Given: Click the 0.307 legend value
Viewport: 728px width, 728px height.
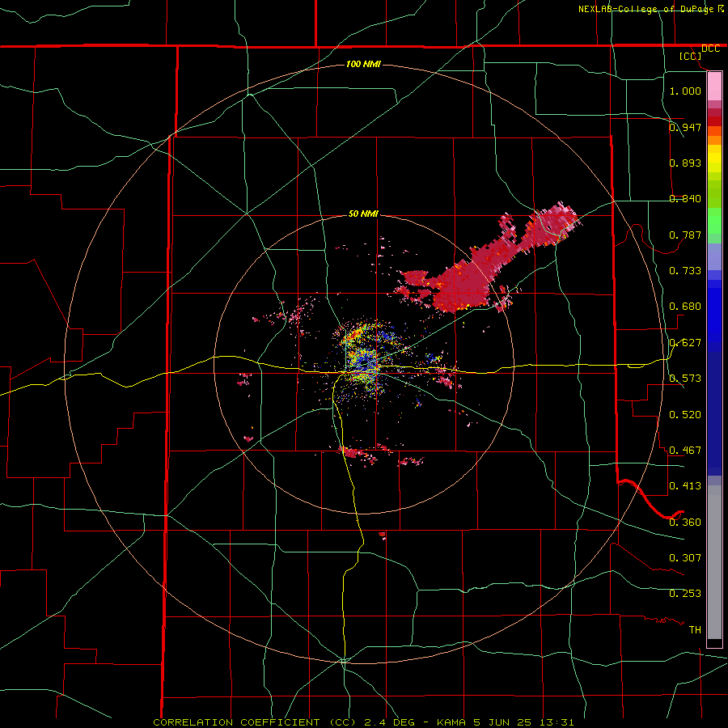Looking at the screenshot, I should point(685,557).
